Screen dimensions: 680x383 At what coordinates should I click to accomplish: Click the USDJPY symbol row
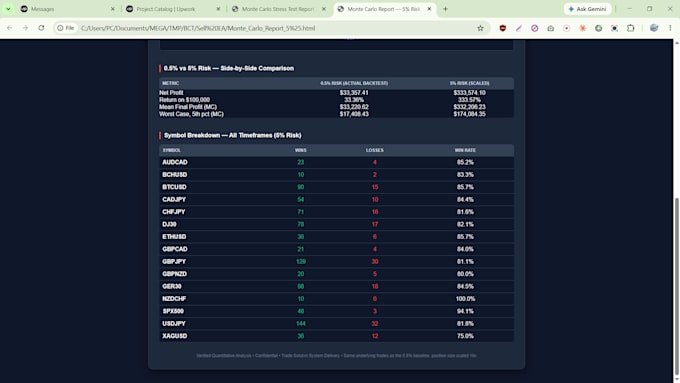pyautogui.click(x=337, y=324)
